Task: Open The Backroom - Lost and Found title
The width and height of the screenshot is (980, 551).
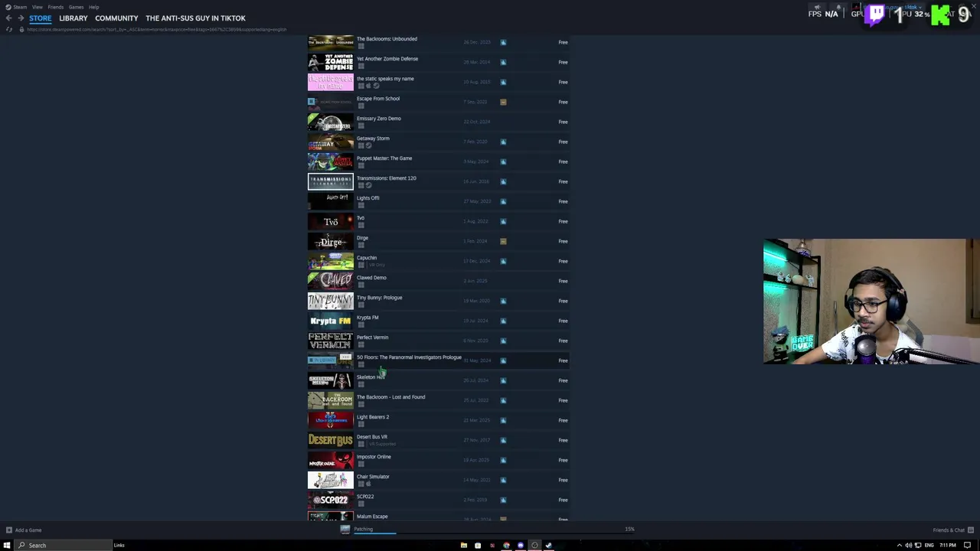Action: (x=390, y=397)
